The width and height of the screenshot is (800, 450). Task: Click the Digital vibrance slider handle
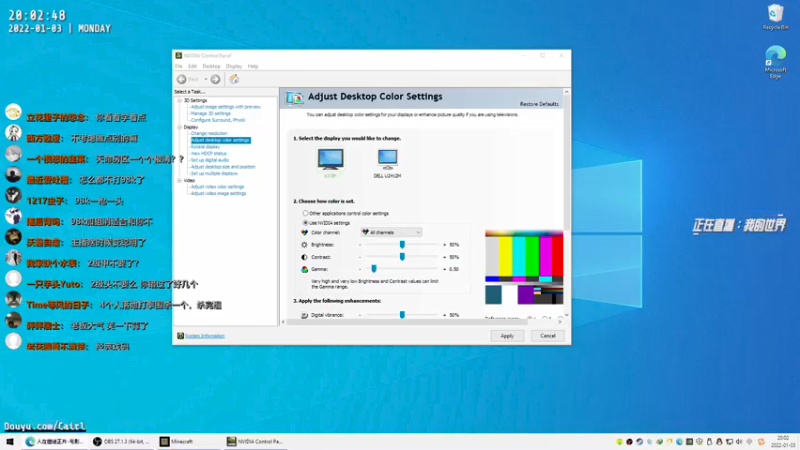point(402,315)
